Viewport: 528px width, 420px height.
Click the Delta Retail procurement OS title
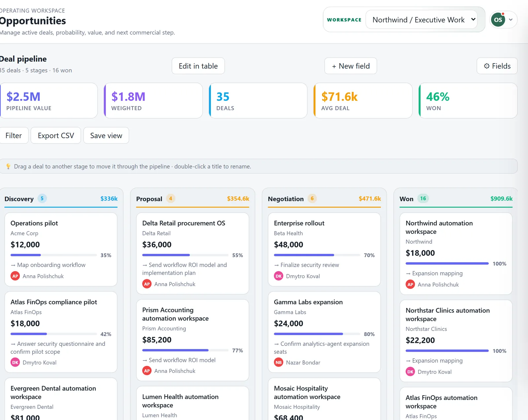[183, 223]
